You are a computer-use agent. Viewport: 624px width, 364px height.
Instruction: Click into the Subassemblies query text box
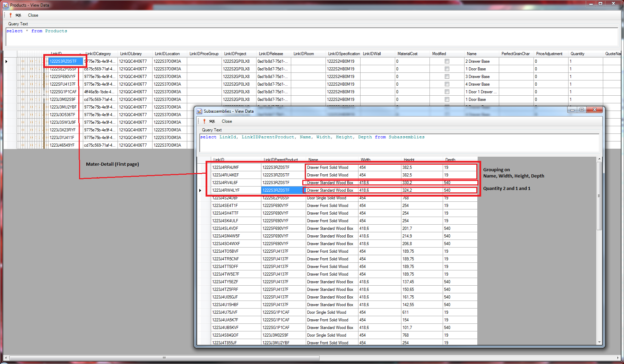[x=399, y=143]
